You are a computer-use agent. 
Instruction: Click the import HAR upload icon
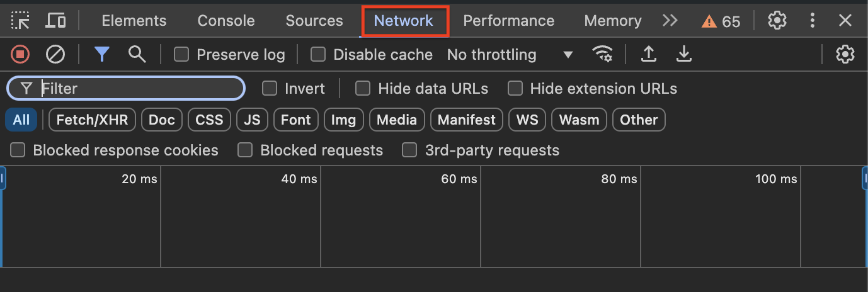pyautogui.click(x=648, y=55)
